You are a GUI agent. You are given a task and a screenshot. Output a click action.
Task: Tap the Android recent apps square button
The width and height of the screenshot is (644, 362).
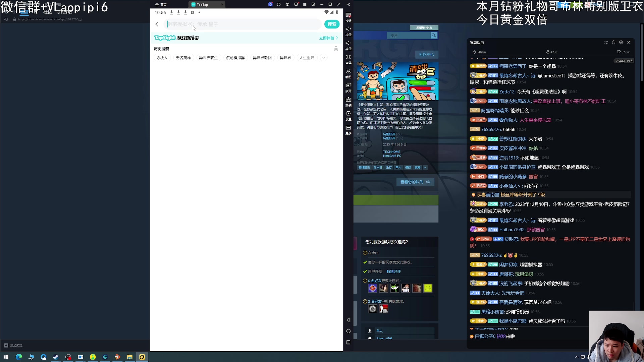pyautogui.click(x=348, y=342)
